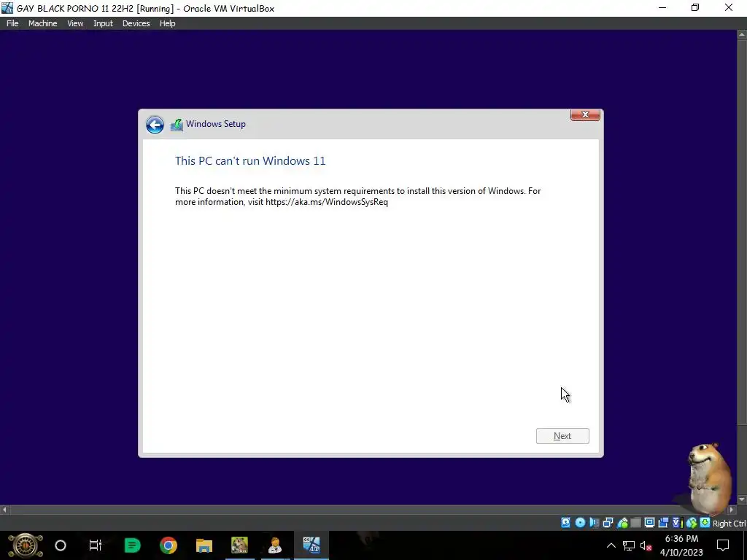This screenshot has height=560, width=747.
Task: Close the Windows Setup dialog
Action: [585, 114]
